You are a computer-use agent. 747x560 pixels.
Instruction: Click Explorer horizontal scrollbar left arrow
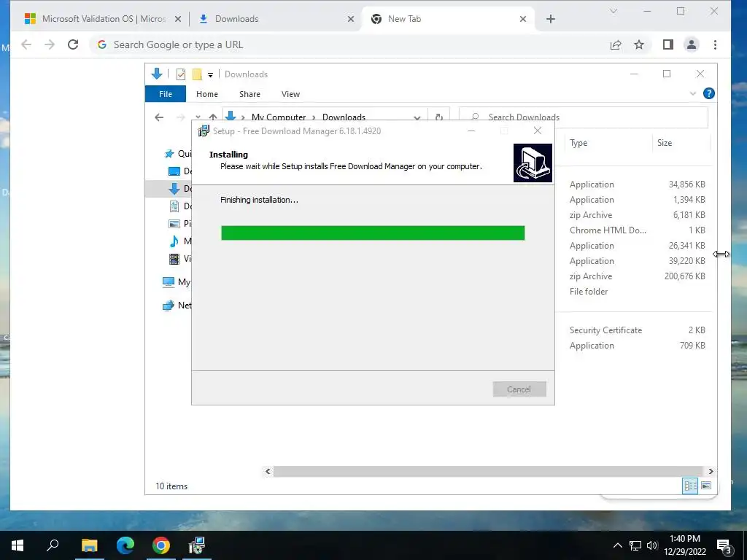pos(268,472)
